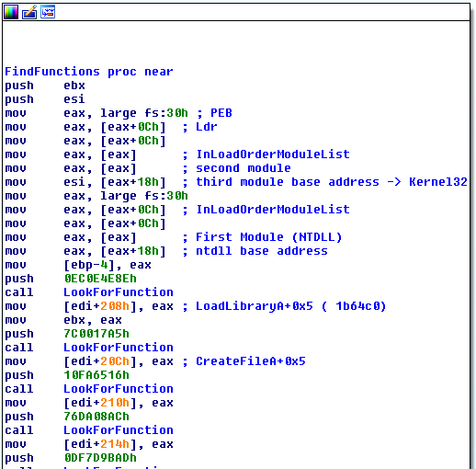
Task: Click the edit node pencil icon
Action: tap(29, 12)
